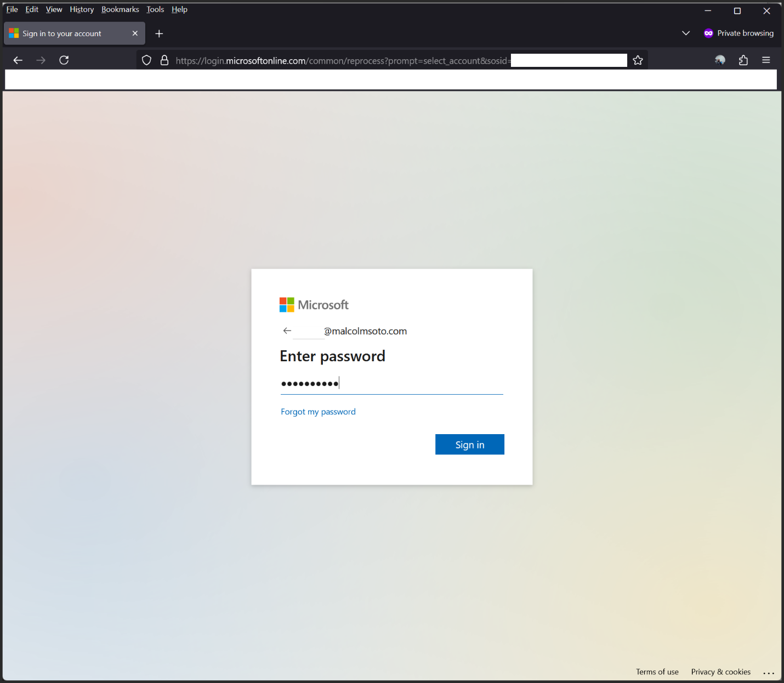The height and width of the screenshot is (683, 784).
Task: Close the Sign in to your account tab
Action: (x=135, y=33)
